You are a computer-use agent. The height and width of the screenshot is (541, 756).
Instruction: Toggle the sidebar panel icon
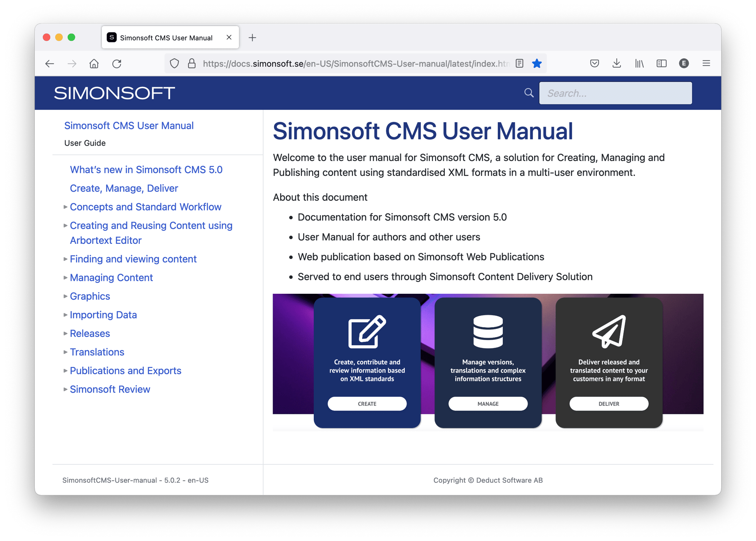click(661, 64)
